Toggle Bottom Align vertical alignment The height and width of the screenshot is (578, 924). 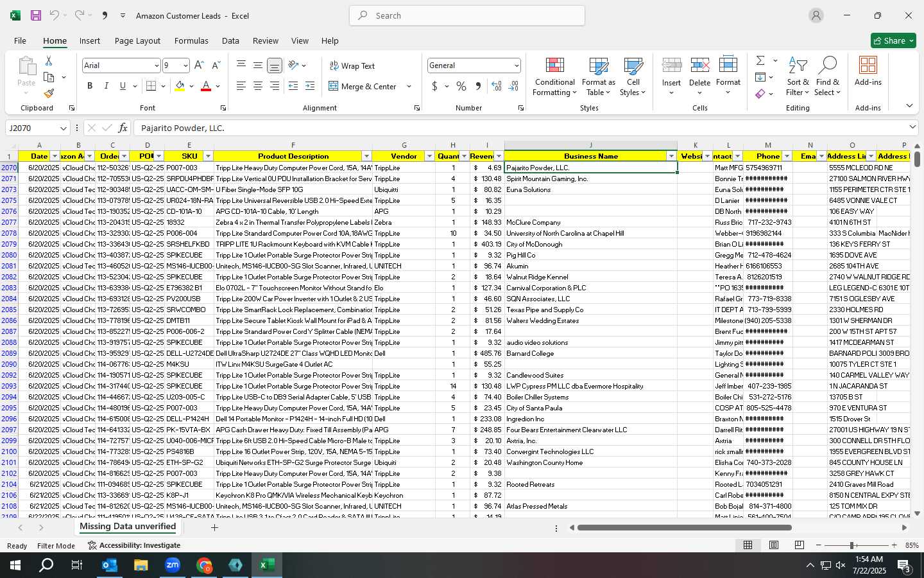(x=274, y=66)
